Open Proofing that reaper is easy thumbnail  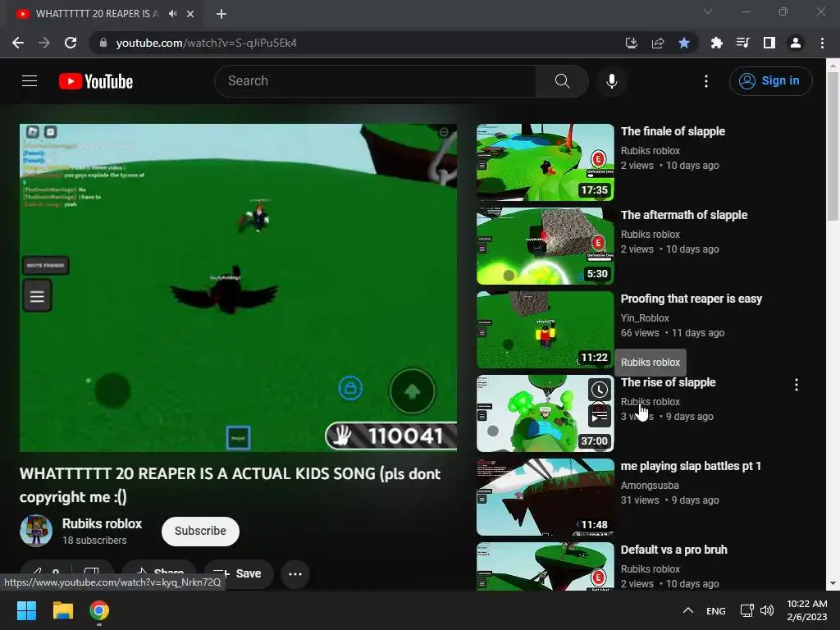pyautogui.click(x=546, y=330)
